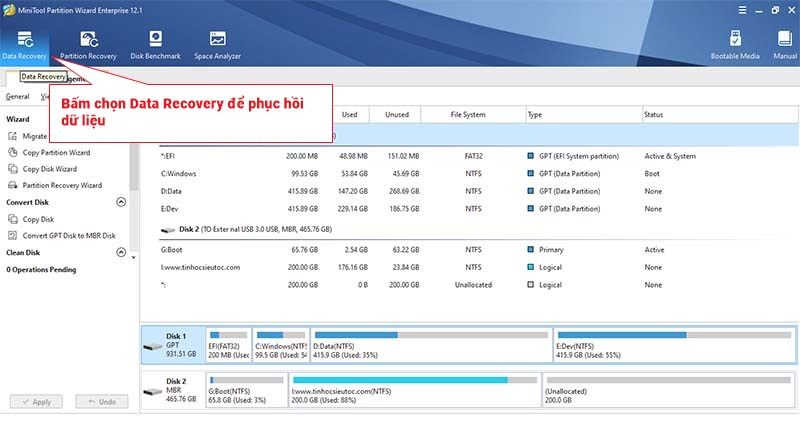This screenshot has height=426, width=800.
Task: Open the General menu
Action: [x=17, y=96]
